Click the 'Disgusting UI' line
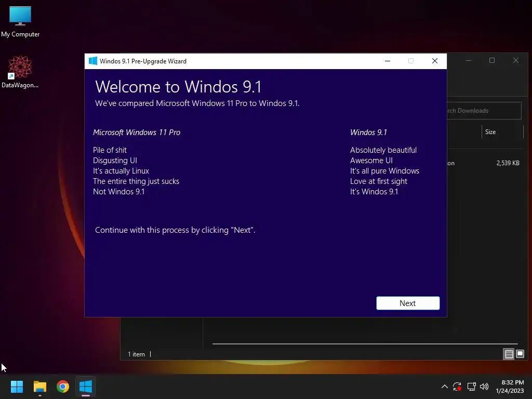This screenshot has width=532, height=399. pos(115,161)
